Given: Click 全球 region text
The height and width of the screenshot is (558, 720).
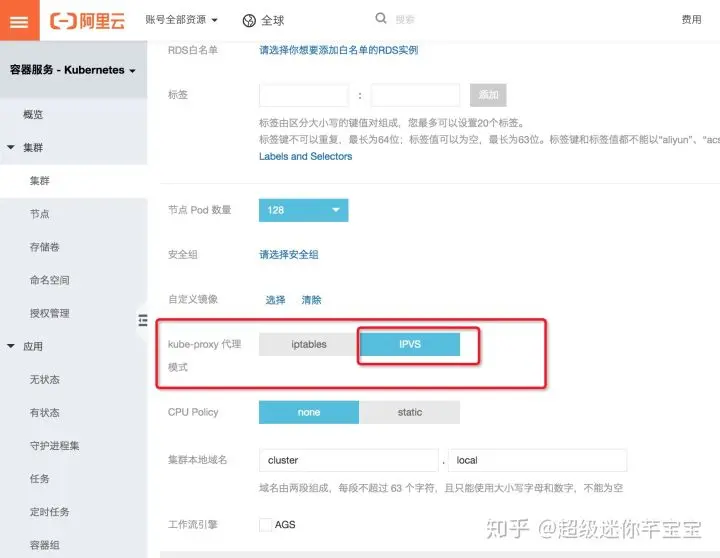Looking at the screenshot, I should pyautogui.click(x=273, y=21).
